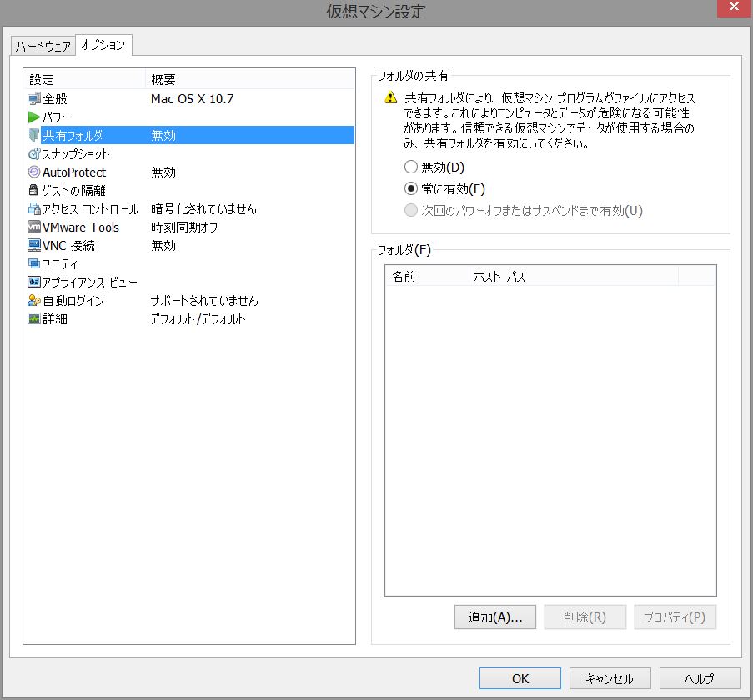Click the ホスト パス column header
The height and width of the screenshot is (700, 753).
(574, 277)
